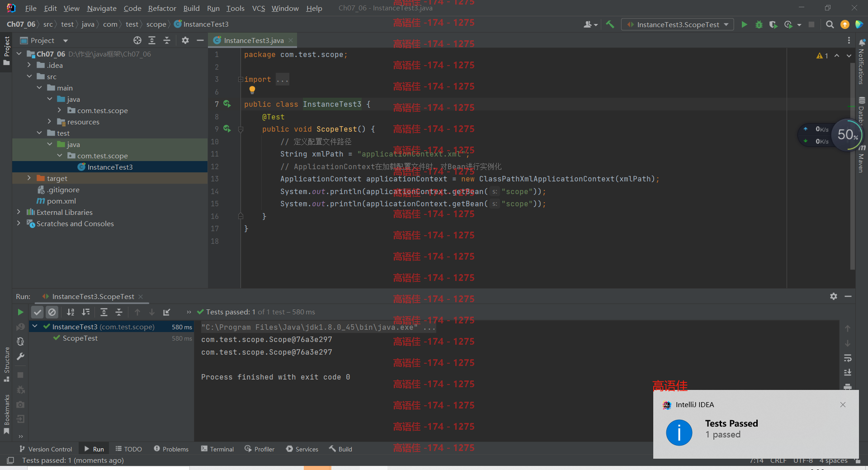Screen dimensions: 868x470
Task: Expand External Libraries node
Action: point(19,212)
